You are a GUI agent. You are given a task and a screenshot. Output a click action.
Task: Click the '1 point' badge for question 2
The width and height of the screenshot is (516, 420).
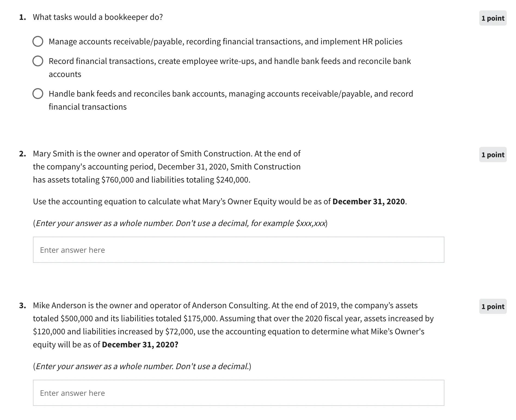[x=493, y=155]
